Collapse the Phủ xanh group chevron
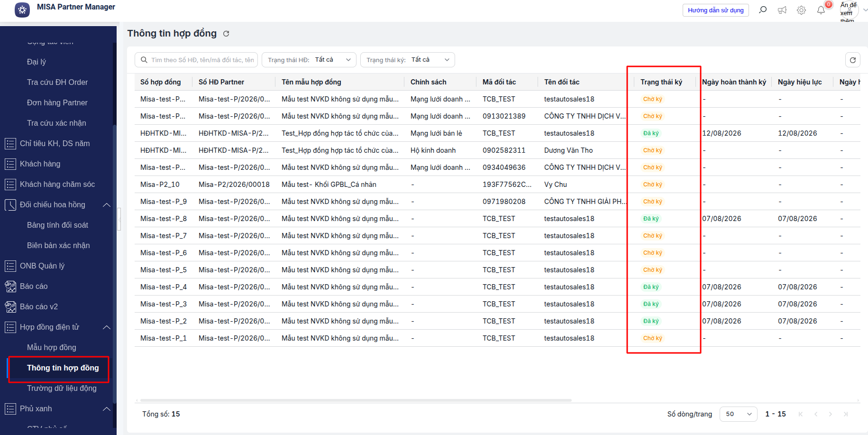Screen dimensions: 868x435 [x=107, y=409]
